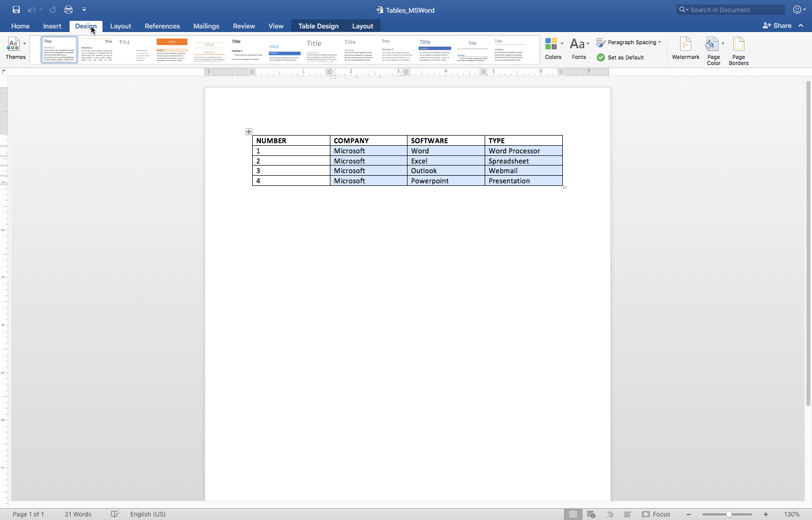Viewport: 812px width, 520px height.
Task: Adjust the zoom slider handle
Action: [729, 514]
